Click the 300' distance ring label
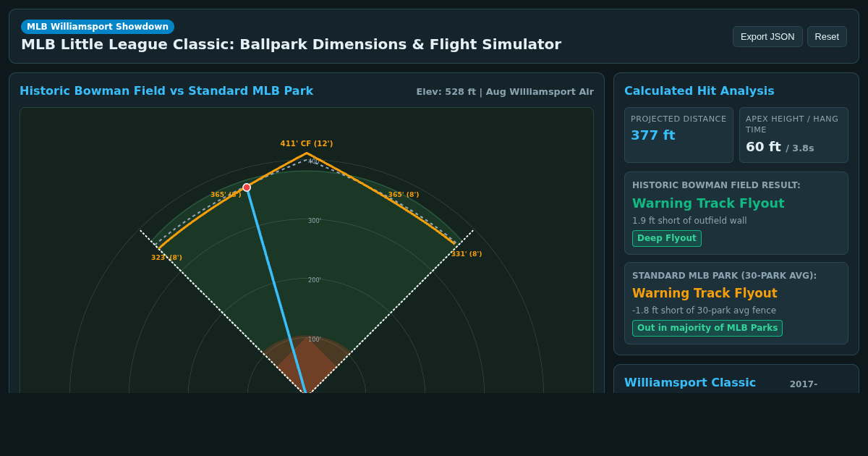The height and width of the screenshot is (456, 868). 315,221
